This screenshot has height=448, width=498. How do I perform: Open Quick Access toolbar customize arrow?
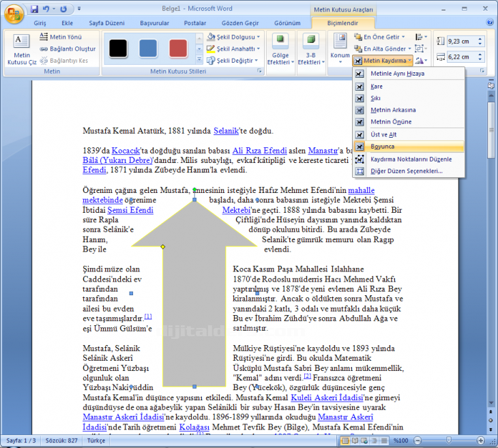point(79,9)
